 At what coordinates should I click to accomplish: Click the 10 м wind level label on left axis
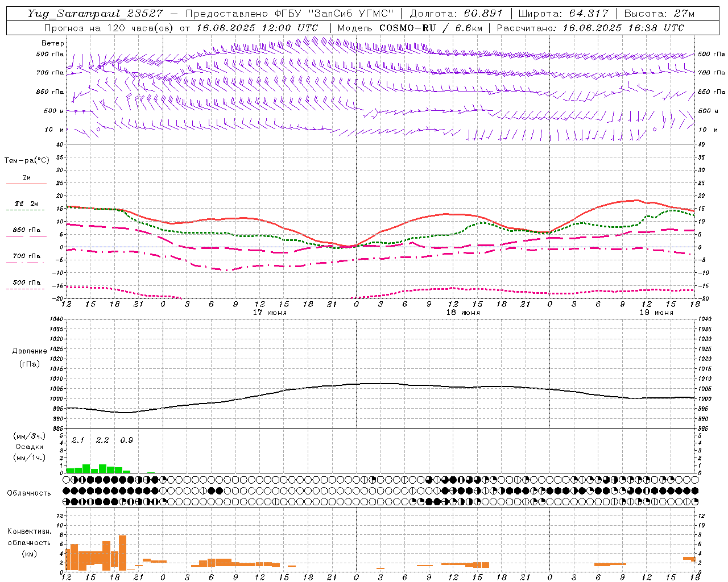pyautogui.click(x=55, y=130)
